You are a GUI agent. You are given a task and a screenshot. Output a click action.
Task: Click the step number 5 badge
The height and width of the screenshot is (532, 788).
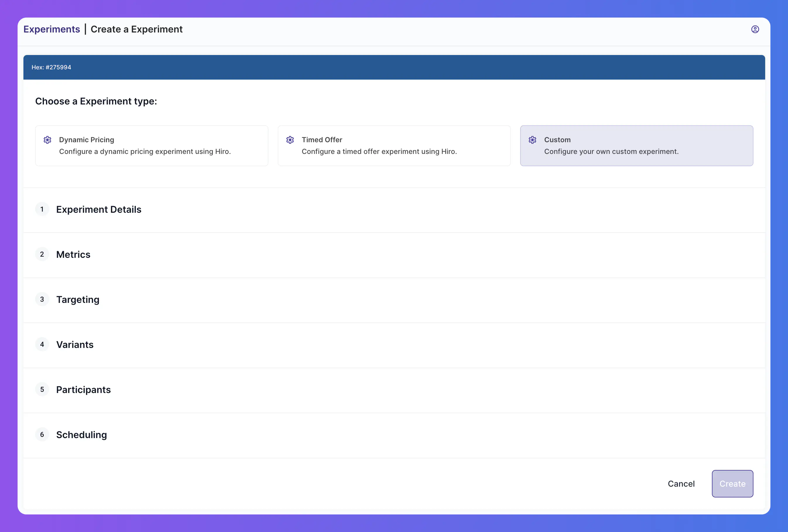point(42,389)
